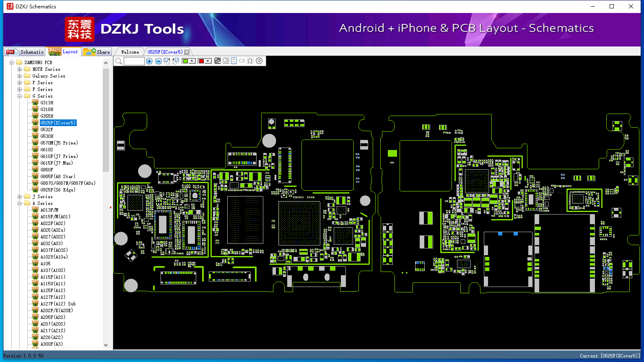Zoom in with the blue plus icon
Viewport: 644px width, 362px height.
click(149, 61)
